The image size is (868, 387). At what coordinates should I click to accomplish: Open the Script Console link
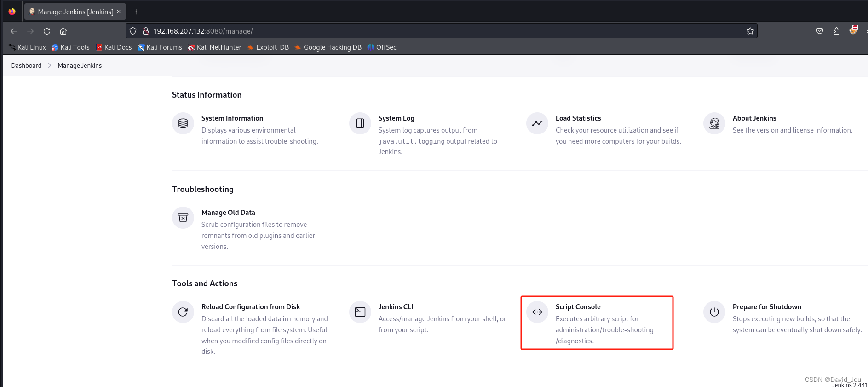click(578, 307)
